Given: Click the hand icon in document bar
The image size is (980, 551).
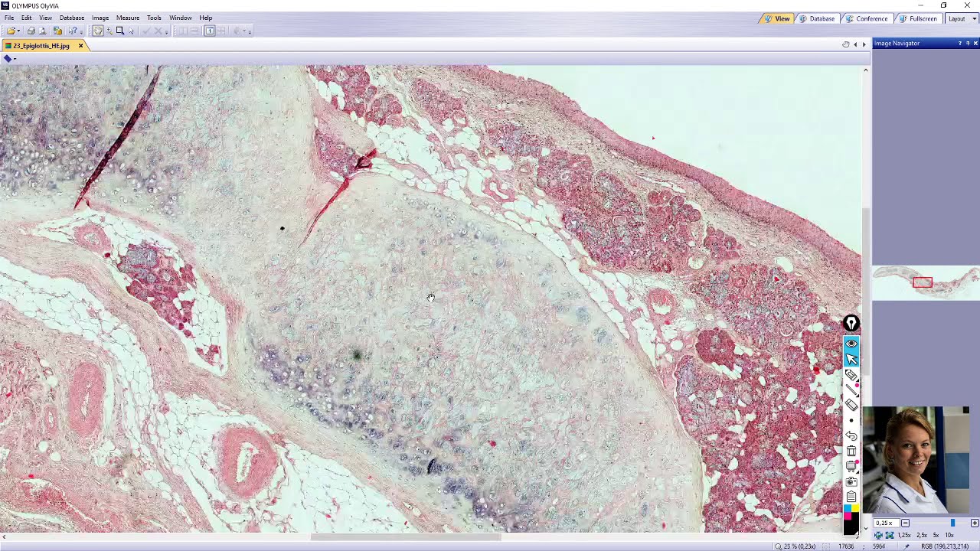Looking at the screenshot, I should click(845, 44).
